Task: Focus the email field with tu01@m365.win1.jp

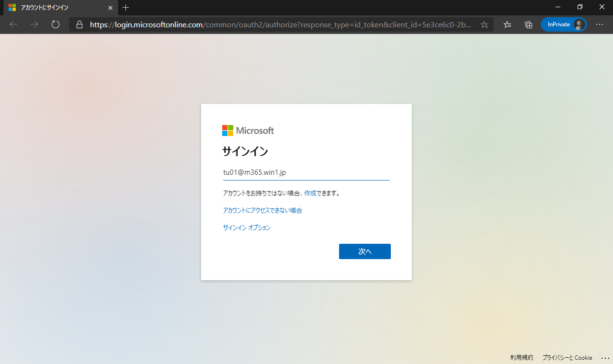Action: pyautogui.click(x=306, y=172)
